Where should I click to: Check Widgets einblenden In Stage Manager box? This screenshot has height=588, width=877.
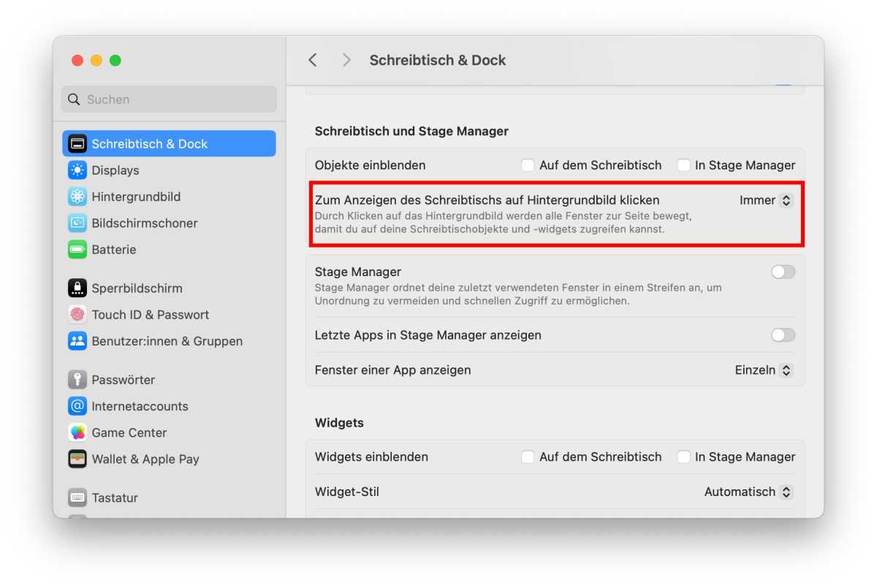(683, 457)
